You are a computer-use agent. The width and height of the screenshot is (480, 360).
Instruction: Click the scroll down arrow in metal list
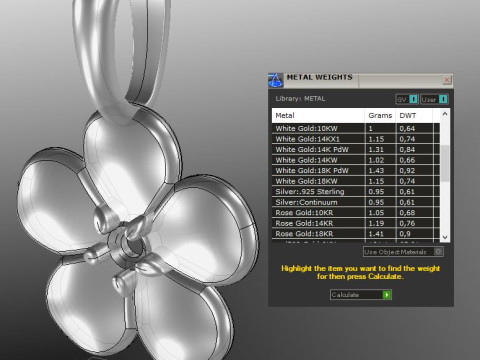coord(445,237)
